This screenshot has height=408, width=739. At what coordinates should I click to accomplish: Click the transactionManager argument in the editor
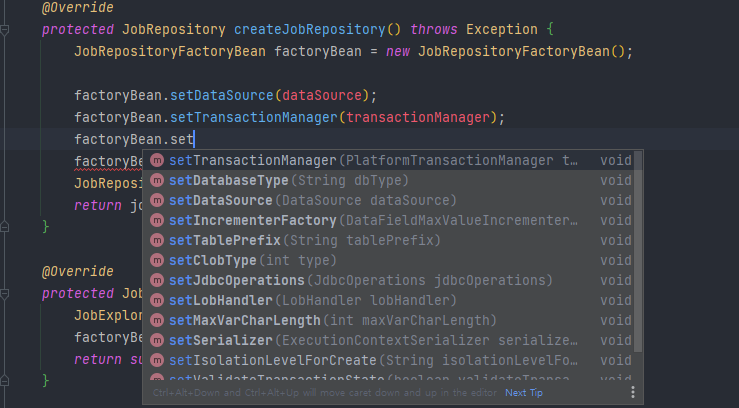point(418,117)
